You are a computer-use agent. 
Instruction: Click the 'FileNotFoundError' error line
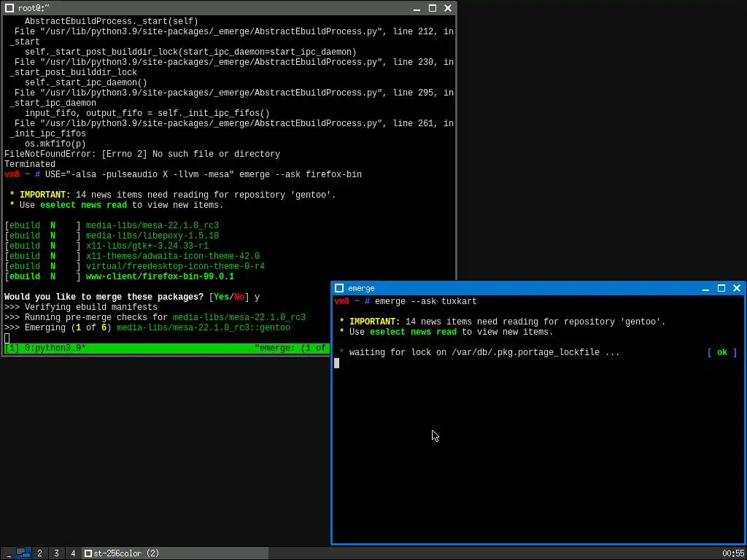point(142,154)
